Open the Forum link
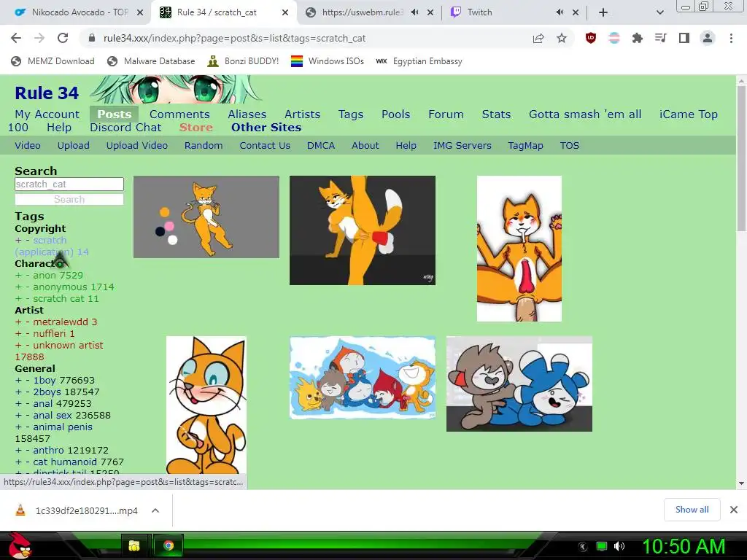 pos(446,114)
